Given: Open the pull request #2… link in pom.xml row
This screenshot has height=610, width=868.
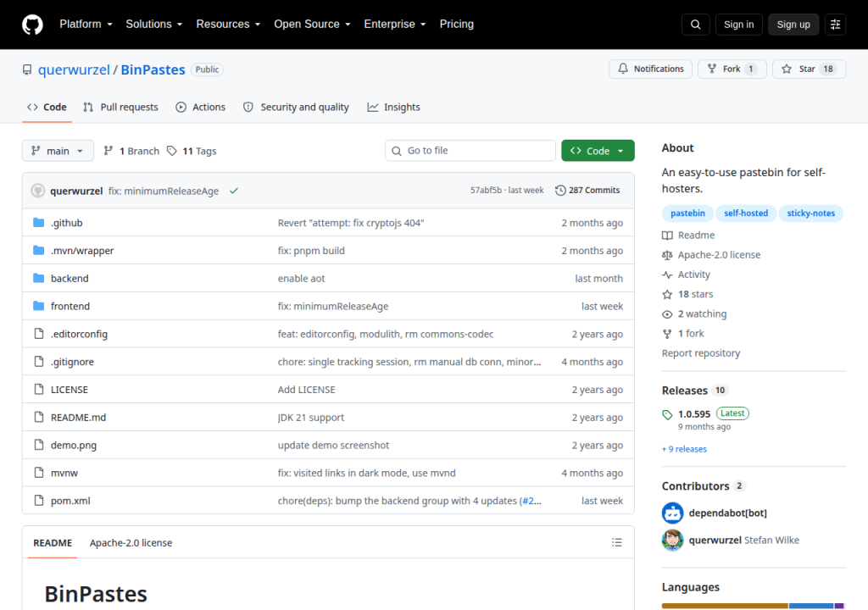Looking at the screenshot, I should tap(531, 501).
